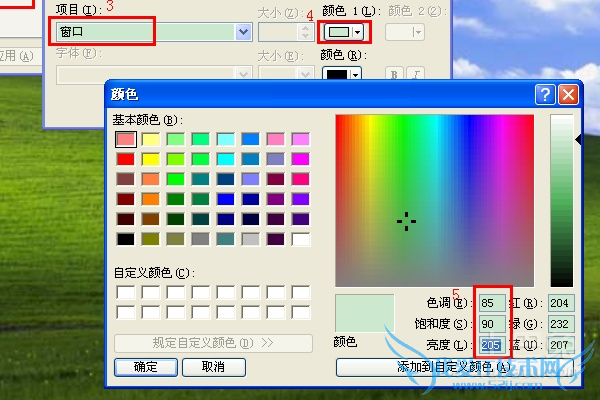Viewport: 600px width, 400px height.
Task: Click the Green value field showing 232
Action: pos(561,324)
